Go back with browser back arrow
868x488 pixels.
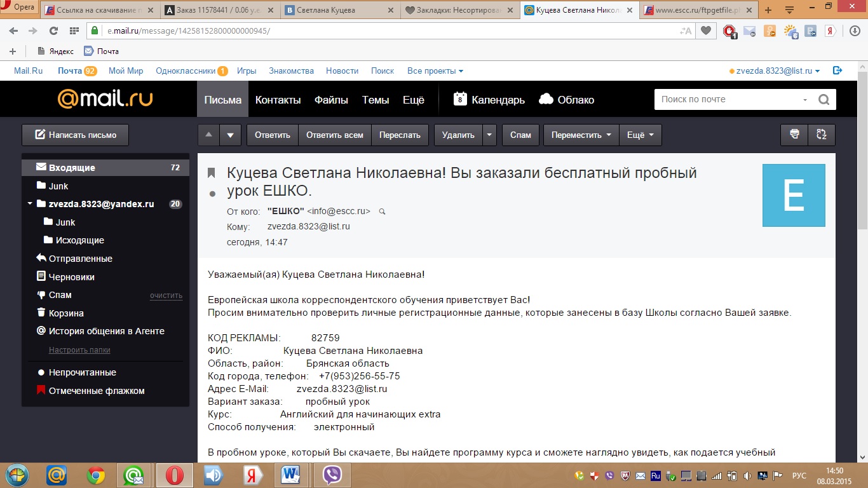point(14,30)
